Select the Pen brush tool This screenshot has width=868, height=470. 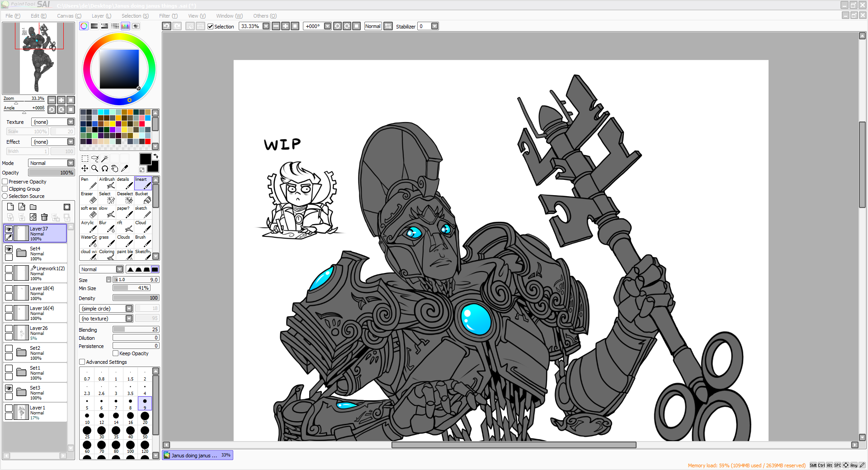[x=89, y=183]
